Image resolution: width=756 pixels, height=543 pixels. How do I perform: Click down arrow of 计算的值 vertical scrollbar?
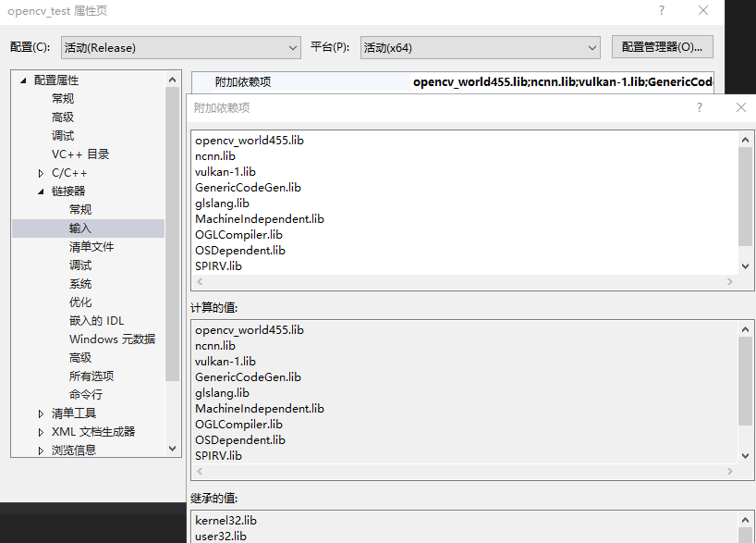(746, 456)
